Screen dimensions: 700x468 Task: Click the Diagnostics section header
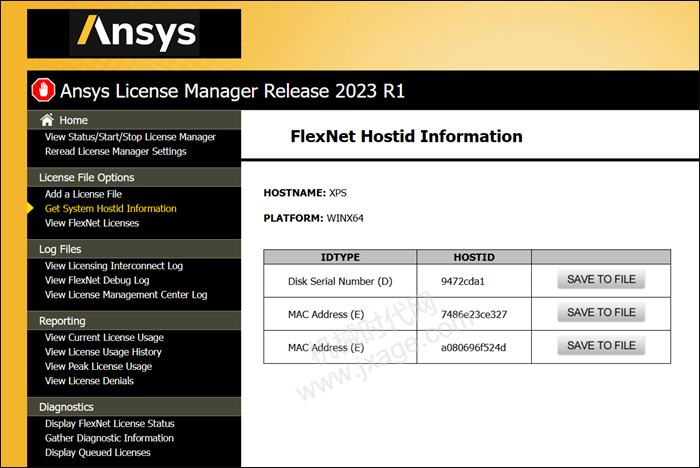[x=134, y=407]
